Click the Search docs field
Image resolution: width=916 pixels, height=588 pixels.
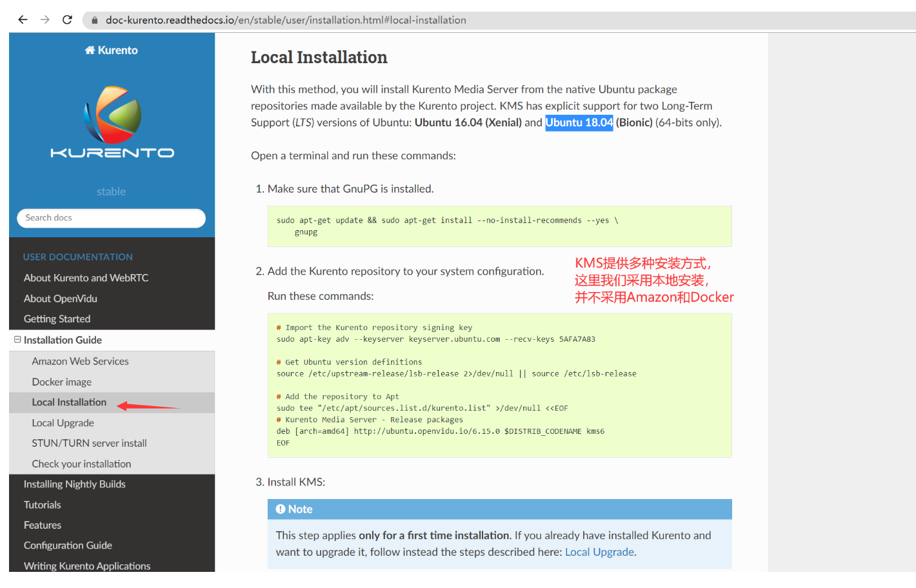click(x=111, y=218)
